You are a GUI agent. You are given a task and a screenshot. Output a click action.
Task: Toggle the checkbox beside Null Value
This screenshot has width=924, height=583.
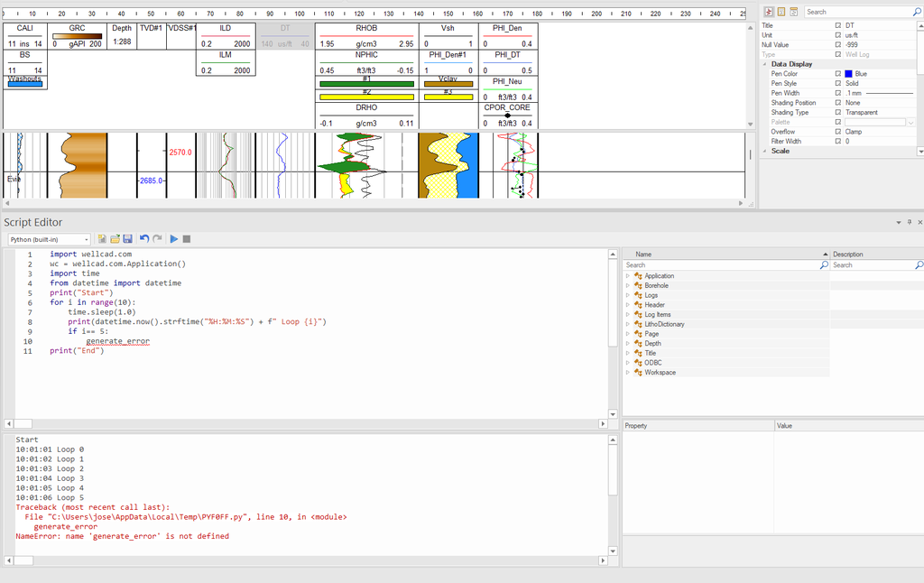click(838, 44)
